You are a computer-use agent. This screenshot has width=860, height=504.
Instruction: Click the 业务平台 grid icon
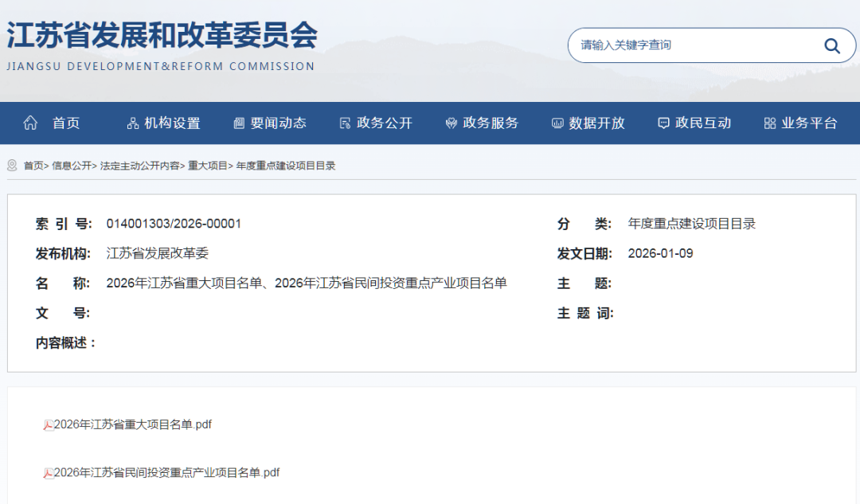[x=769, y=123]
